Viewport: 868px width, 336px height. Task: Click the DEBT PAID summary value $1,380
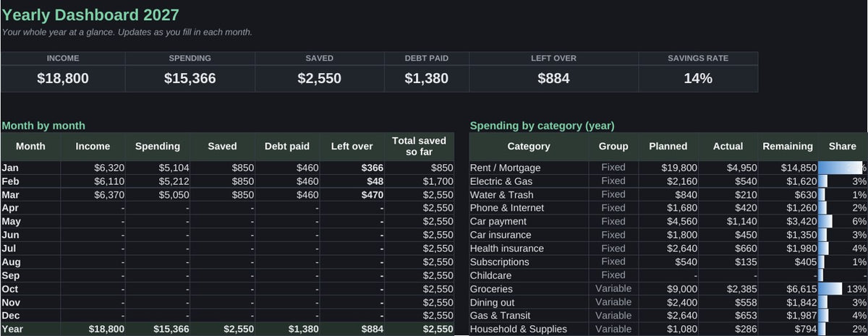click(x=426, y=79)
